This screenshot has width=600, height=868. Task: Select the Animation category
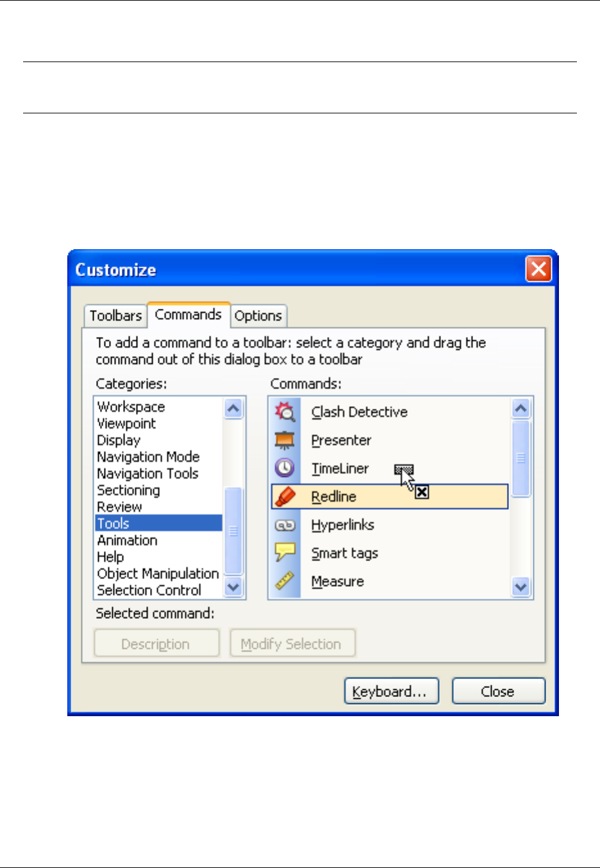pyautogui.click(x=127, y=540)
